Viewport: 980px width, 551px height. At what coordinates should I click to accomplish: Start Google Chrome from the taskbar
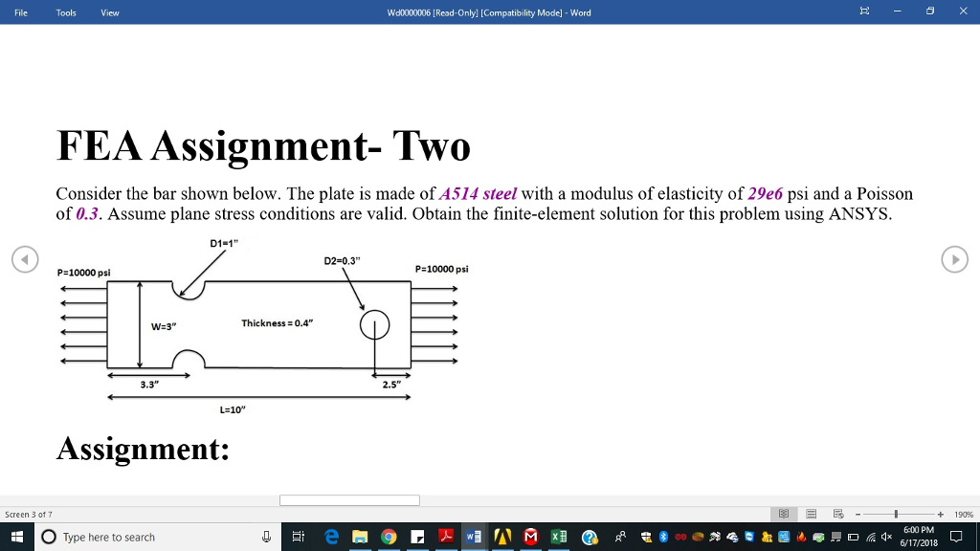pos(389,537)
